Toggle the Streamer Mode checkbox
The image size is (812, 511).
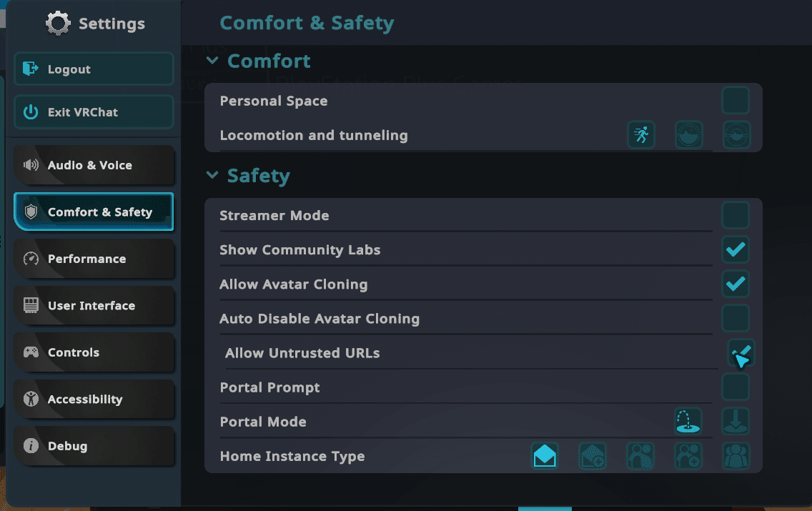[736, 215]
